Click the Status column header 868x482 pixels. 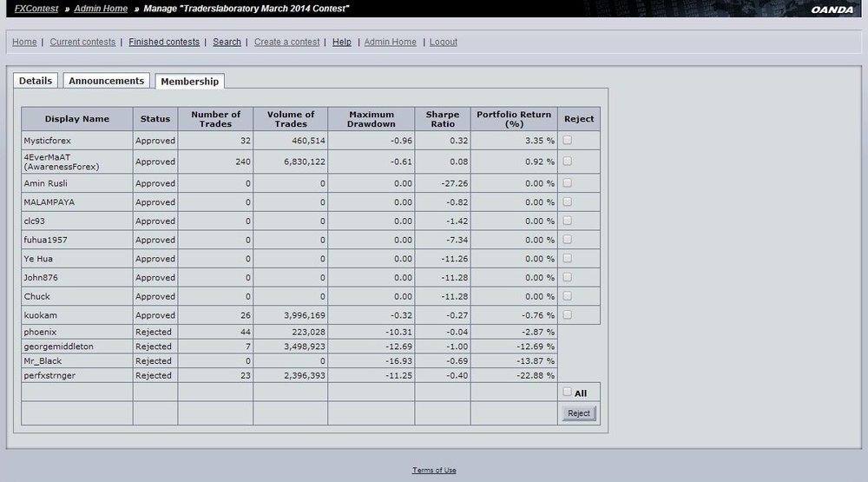pos(155,119)
